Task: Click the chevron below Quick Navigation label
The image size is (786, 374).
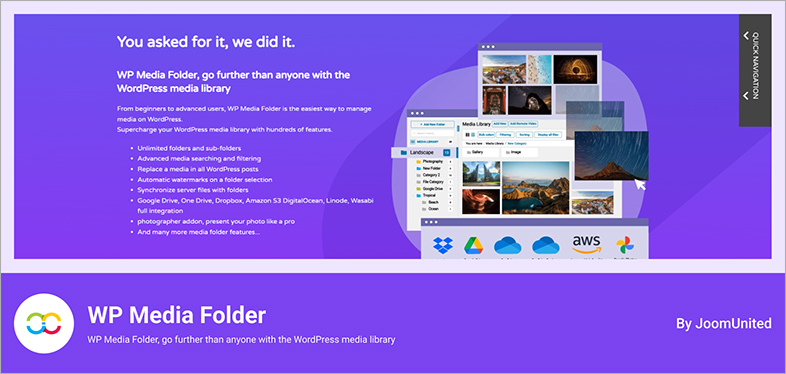Action: point(746,95)
